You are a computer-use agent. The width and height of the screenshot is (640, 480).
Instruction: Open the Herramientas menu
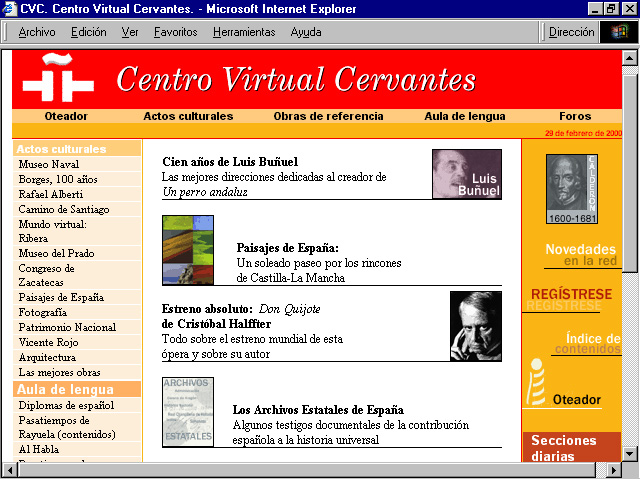(244, 32)
